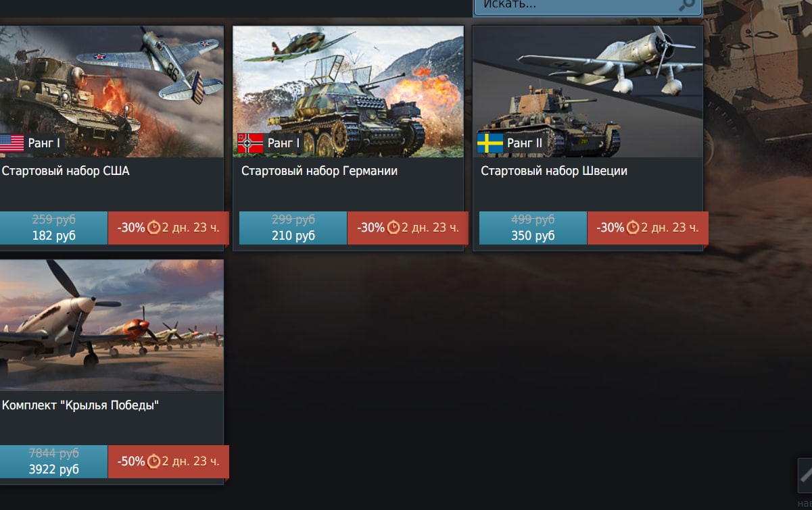
Task: Click timer icon on Крылья Победы discount
Action: (153, 461)
